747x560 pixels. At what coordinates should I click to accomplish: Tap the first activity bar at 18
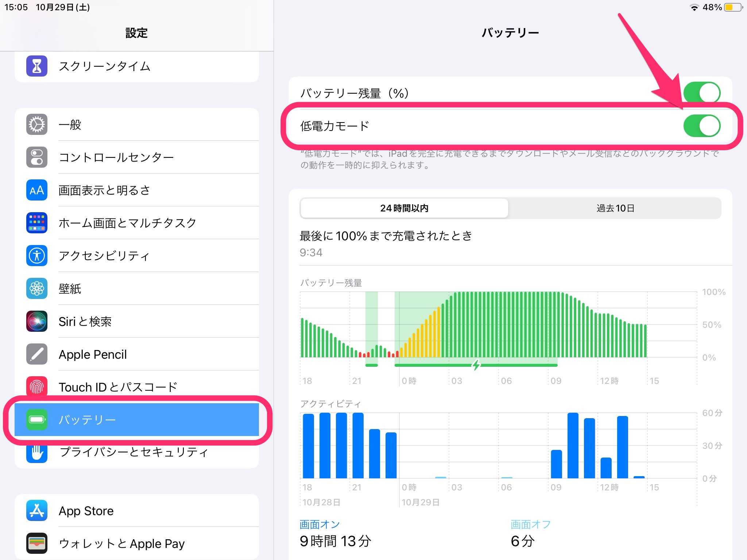(x=309, y=446)
